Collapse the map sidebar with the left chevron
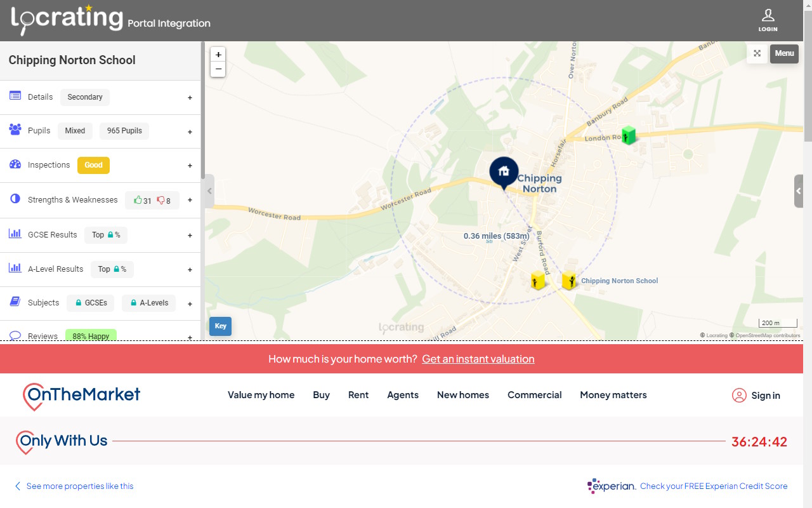 point(209,190)
